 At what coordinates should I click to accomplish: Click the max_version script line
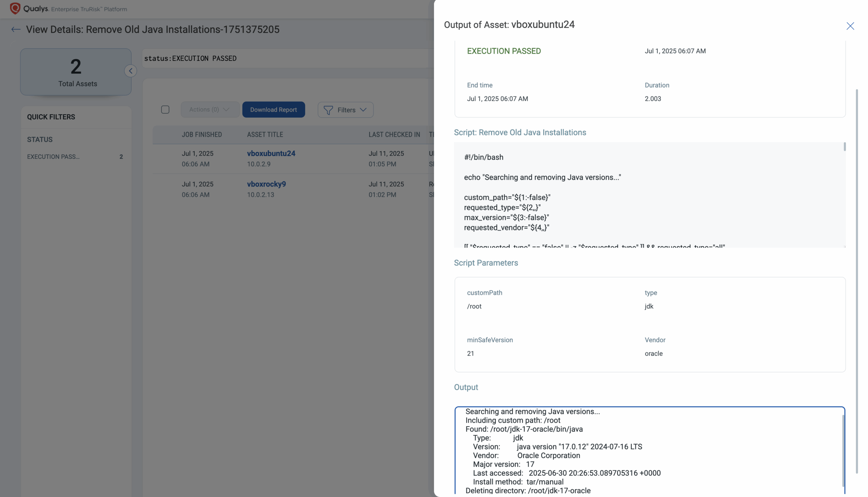(x=507, y=217)
